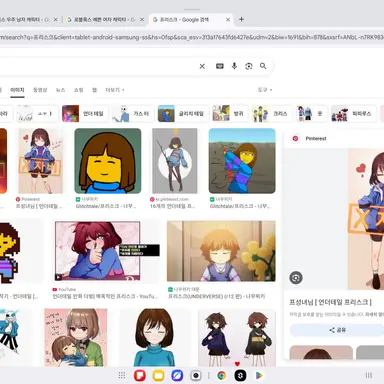Image resolution: width=384 pixels, height=384 pixels.
Task: Select the Glitchtale Frisk on blue-sky thumbnail
Action: (242, 161)
